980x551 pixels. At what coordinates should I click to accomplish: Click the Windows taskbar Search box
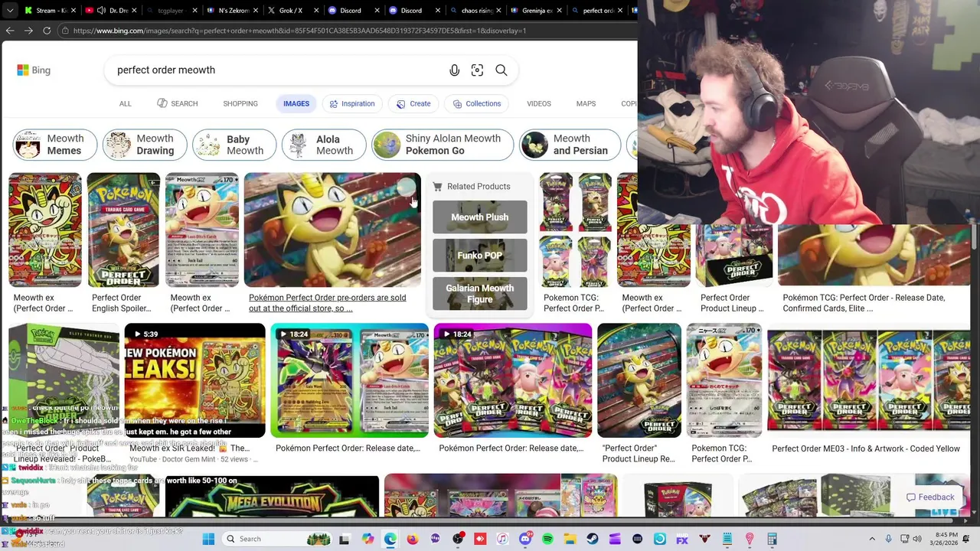point(277,539)
